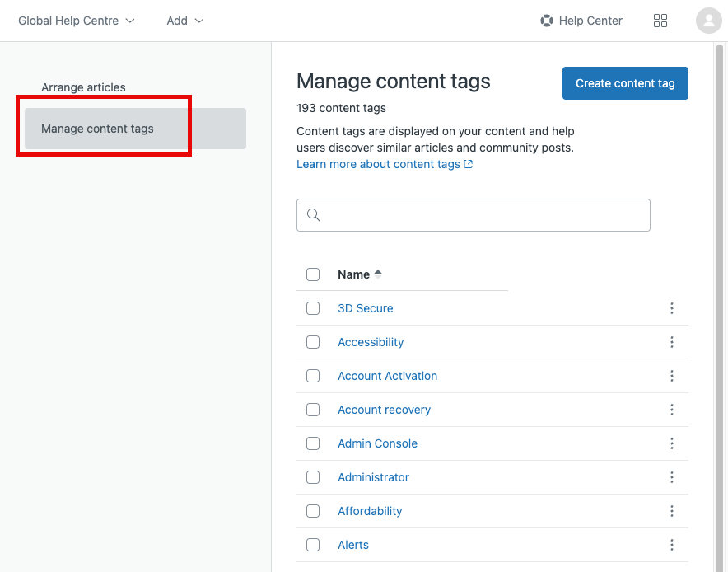
Task: Select all content tags via header checkbox
Action: [313, 274]
